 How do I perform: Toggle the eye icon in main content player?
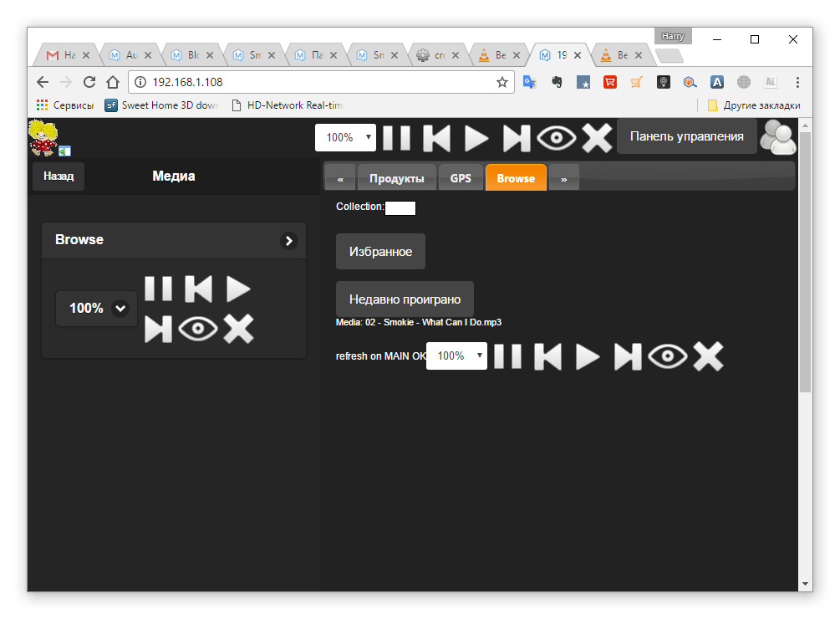tap(668, 356)
